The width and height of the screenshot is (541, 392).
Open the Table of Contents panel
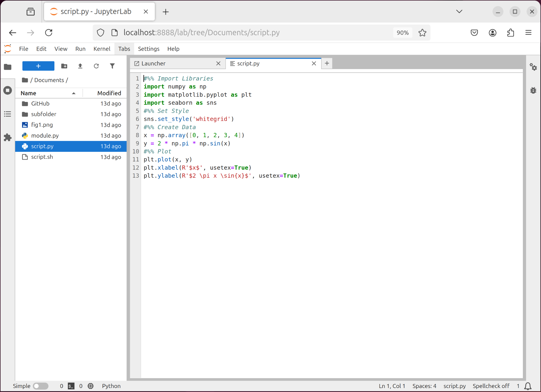tap(8, 114)
